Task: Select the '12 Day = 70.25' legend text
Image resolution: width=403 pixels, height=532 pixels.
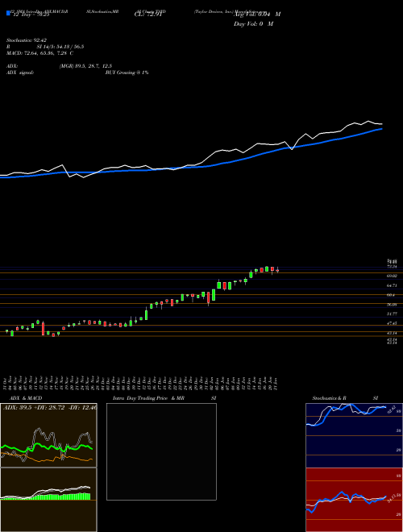Action: pyautogui.click(x=31, y=15)
